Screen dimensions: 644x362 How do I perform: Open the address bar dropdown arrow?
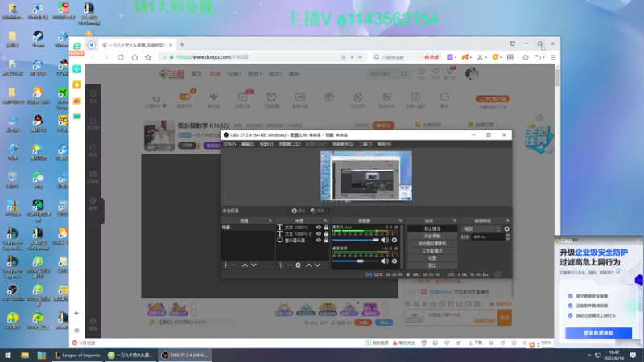click(x=360, y=57)
